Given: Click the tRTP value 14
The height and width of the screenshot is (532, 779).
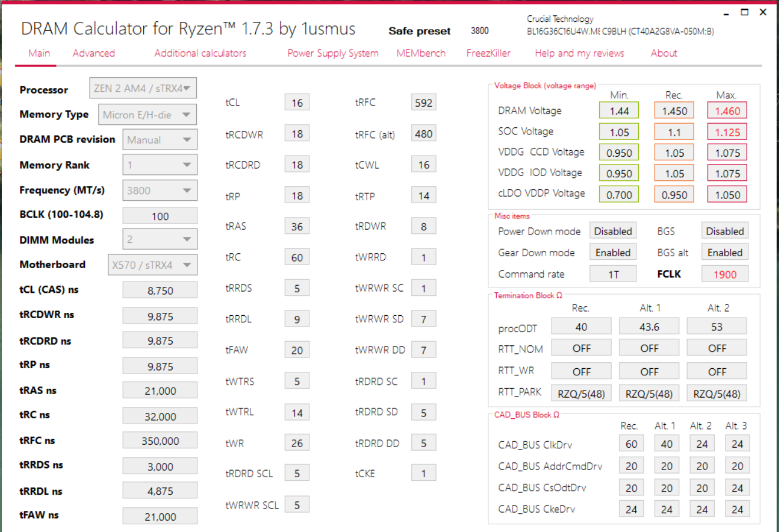Looking at the screenshot, I should 424,196.
